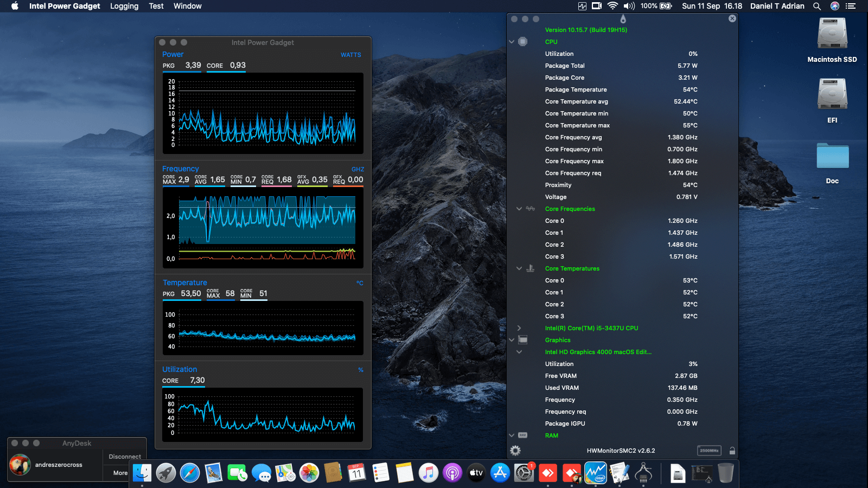Open Spotlight search in menu bar
The width and height of the screenshot is (868, 488).
point(816,6)
